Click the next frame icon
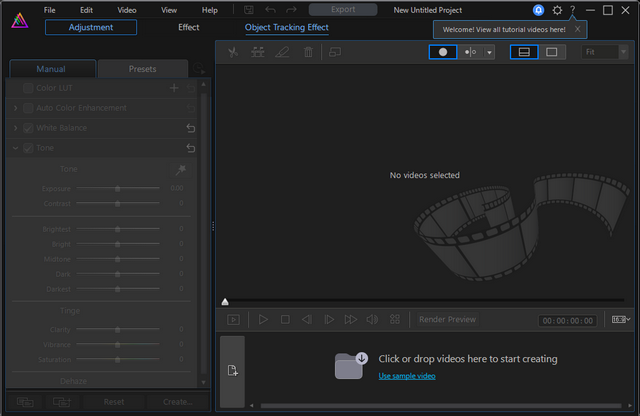This screenshot has height=416, width=640. pos(329,320)
